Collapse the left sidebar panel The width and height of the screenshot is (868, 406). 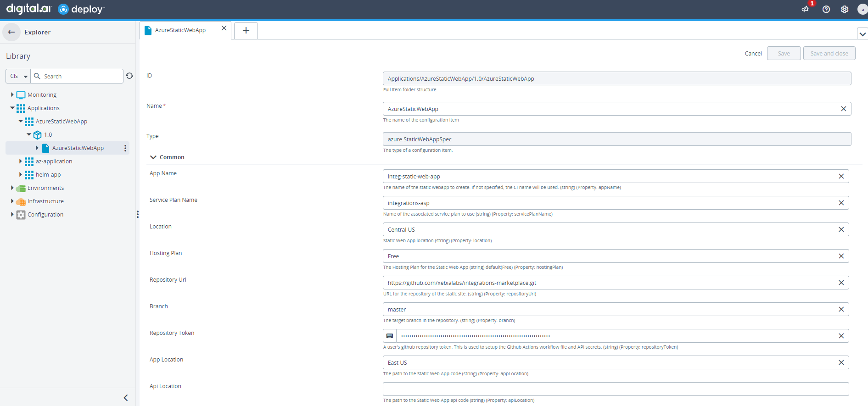pyautogui.click(x=126, y=398)
